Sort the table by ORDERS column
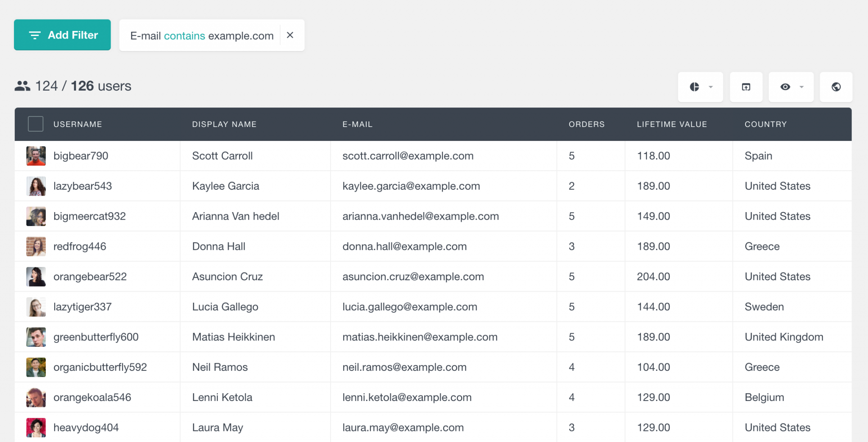This screenshot has width=868, height=442. (x=587, y=124)
